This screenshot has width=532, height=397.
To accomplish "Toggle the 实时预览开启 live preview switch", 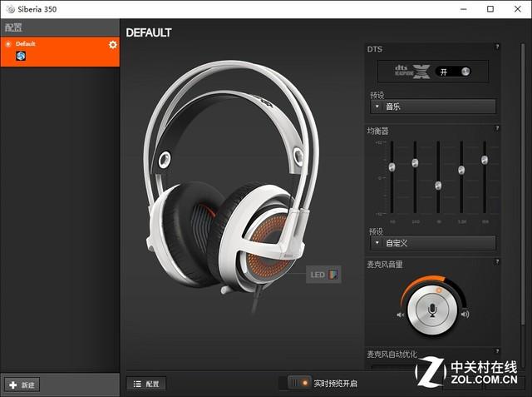I will pyautogui.click(x=299, y=383).
